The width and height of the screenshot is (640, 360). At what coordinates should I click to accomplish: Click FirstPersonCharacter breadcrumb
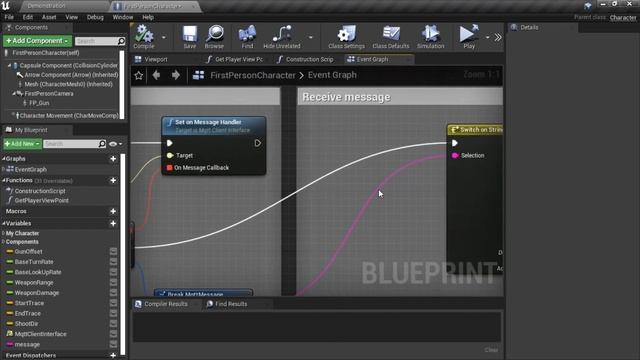(253, 76)
